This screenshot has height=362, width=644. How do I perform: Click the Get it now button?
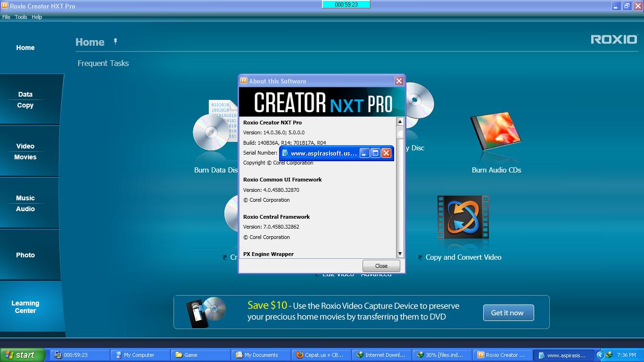tap(508, 313)
